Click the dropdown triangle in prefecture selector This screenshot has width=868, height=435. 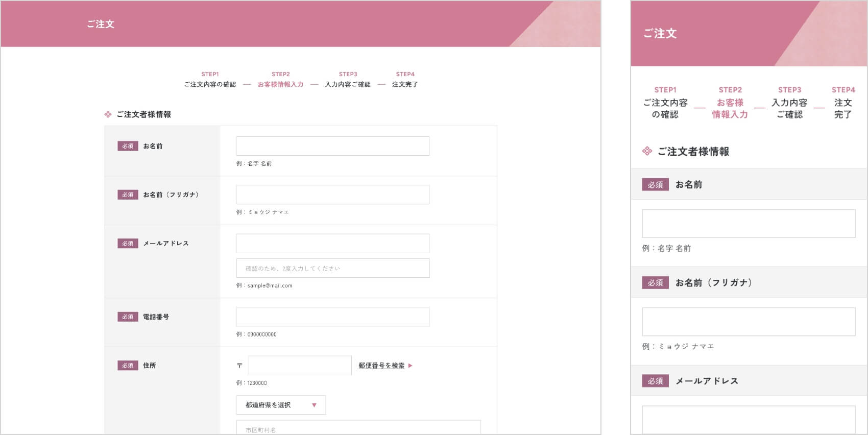tap(314, 405)
